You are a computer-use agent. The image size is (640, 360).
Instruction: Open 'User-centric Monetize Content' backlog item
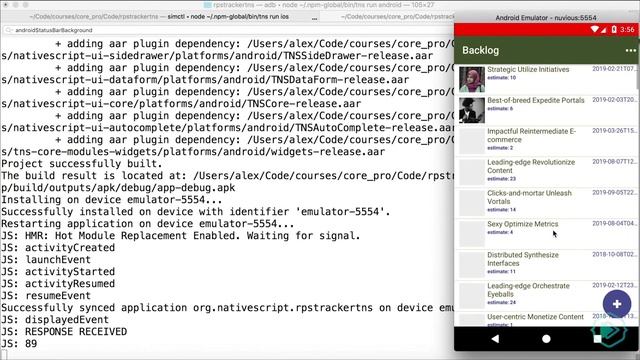(546, 319)
